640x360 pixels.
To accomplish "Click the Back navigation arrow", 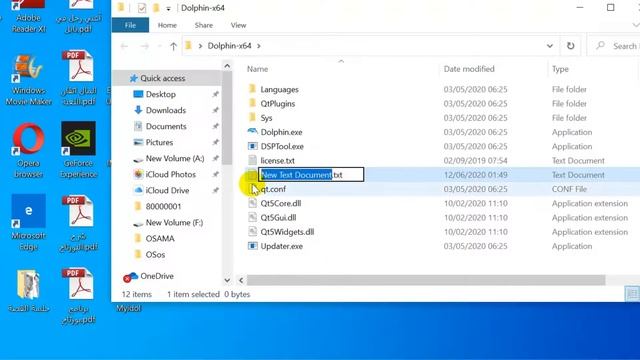I will click(x=124, y=46).
